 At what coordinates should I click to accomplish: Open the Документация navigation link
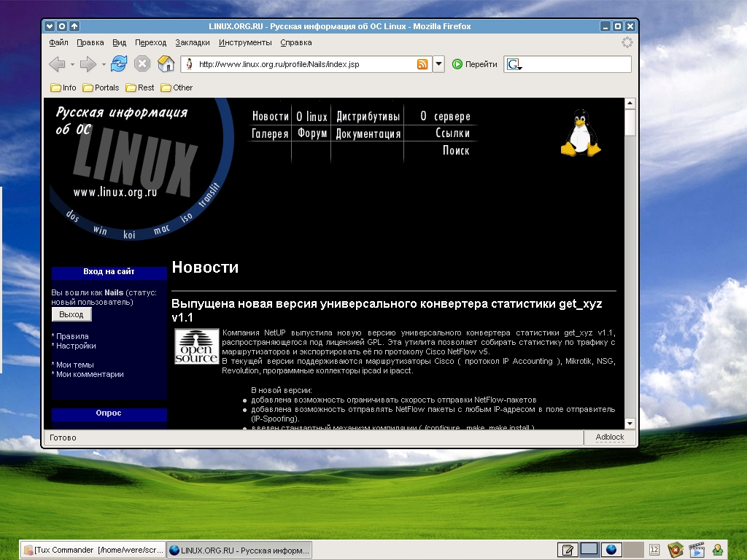368,133
